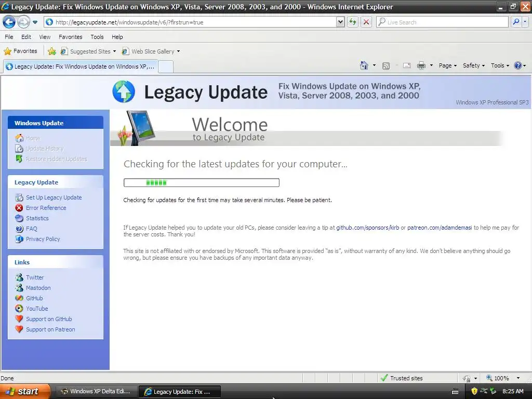
Task: Click the New Tab button
Action: click(166, 66)
